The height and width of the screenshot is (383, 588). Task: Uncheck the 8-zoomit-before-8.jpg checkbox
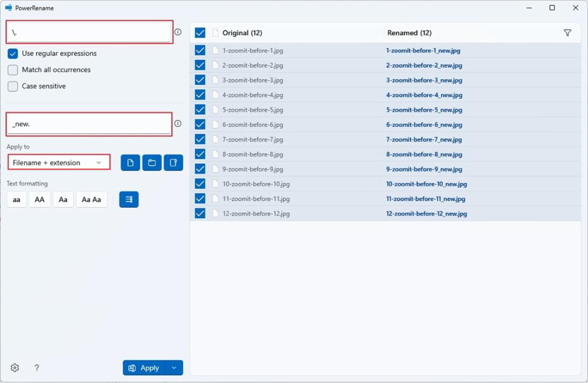(x=200, y=154)
